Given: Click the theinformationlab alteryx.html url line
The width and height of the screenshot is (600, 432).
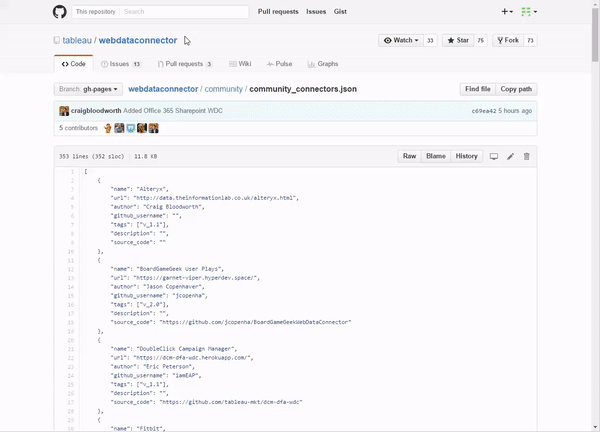Looking at the screenshot, I should 205,198.
